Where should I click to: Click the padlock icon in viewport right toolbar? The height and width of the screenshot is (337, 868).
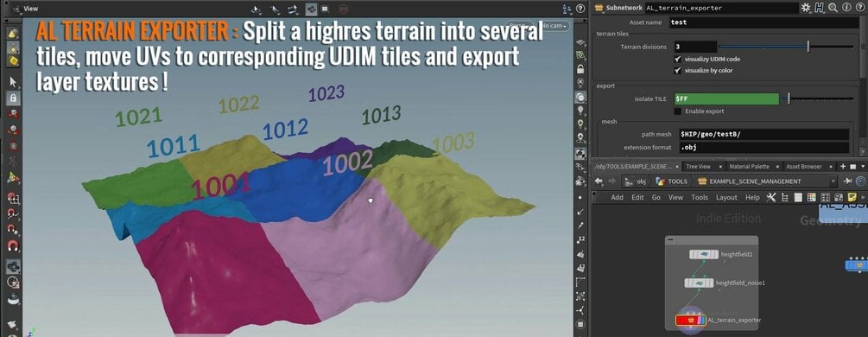coord(580,70)
